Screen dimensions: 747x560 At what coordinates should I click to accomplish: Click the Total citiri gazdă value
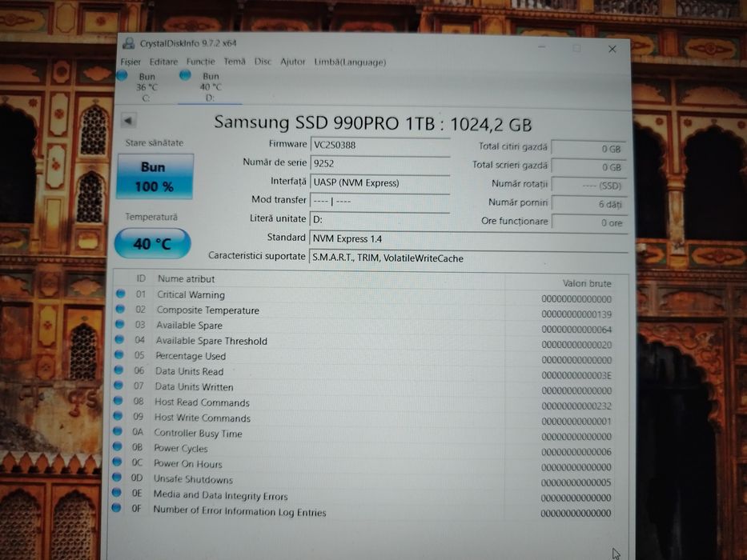pos(588,149)
